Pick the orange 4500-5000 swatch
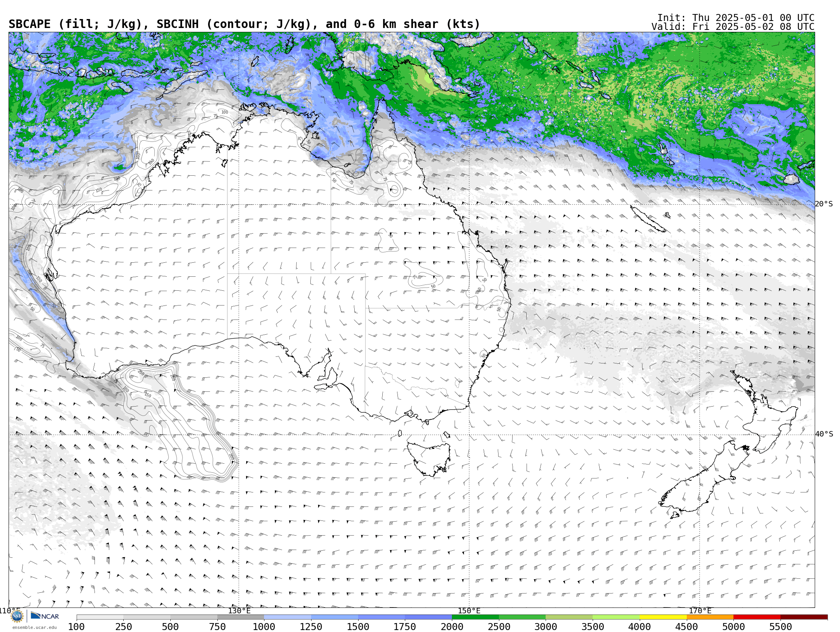The height and width of the screenshot is (632, 840). coord(710,617)
